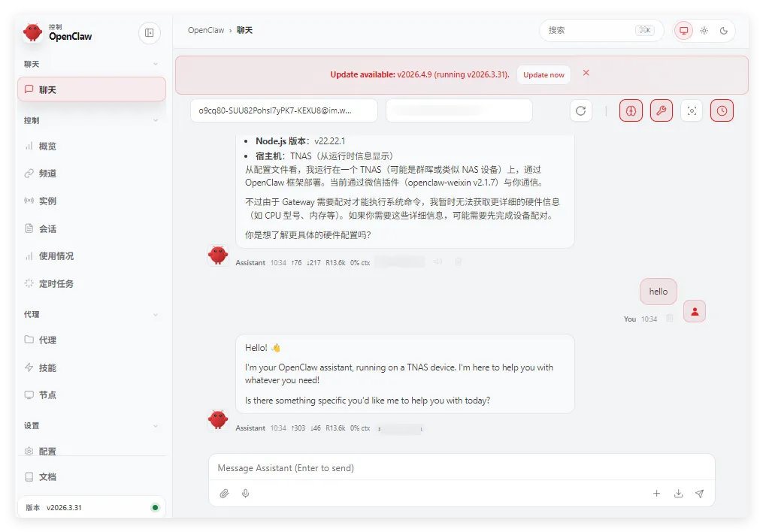Open 文档 documentation link
This screenshot has width=763, height=532.
pos(92,476)
